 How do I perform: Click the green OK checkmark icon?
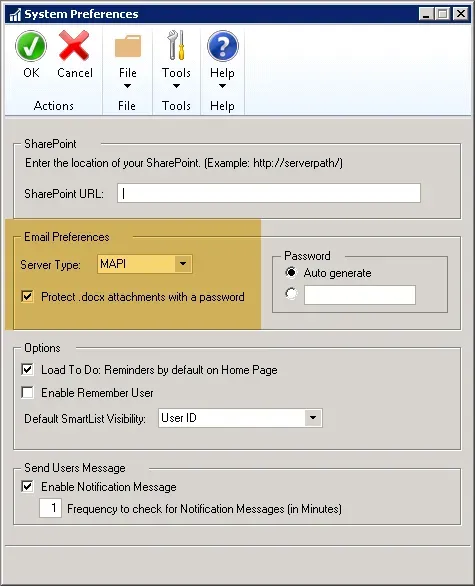(x=31, y=46)
